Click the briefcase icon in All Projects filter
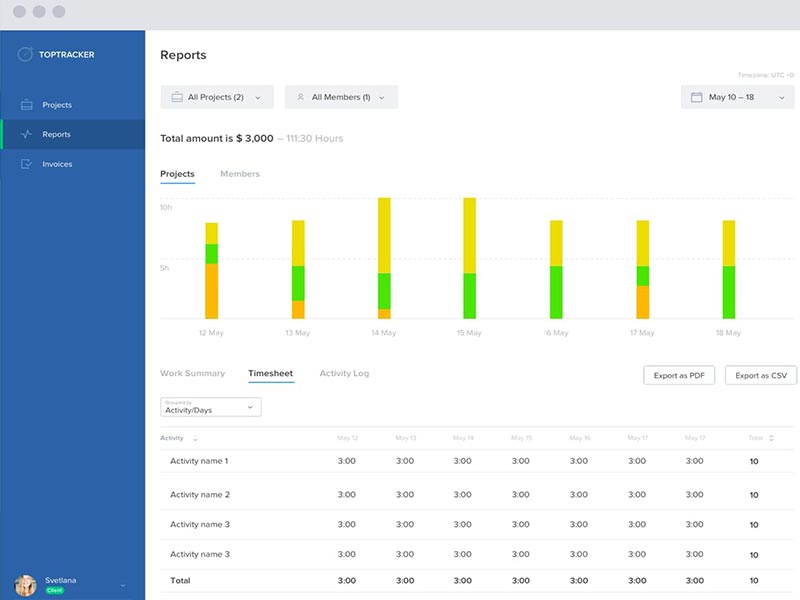800x600 pixels. [x=176, y=97]
